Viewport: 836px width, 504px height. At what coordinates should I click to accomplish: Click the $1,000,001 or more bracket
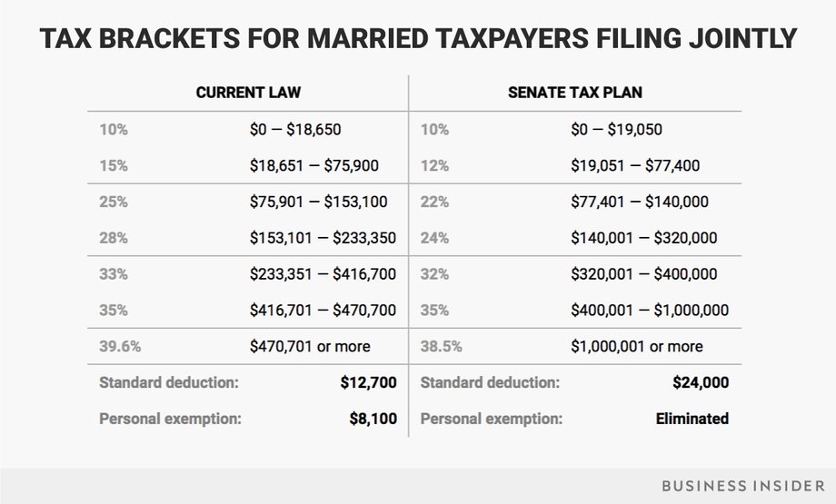tap(637, 346)
